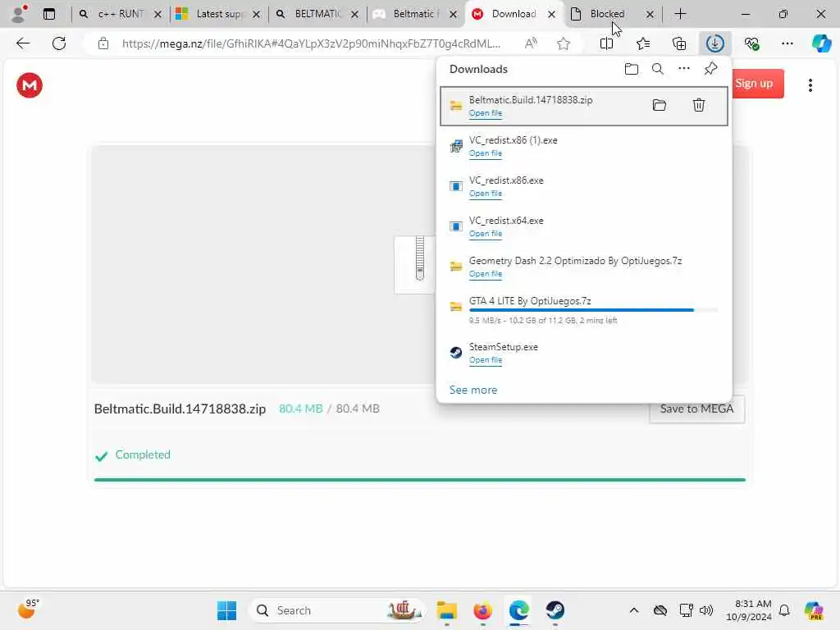The image size is (840, 630).
Task: Open the volume control in system tray
Action: point(706,610)
